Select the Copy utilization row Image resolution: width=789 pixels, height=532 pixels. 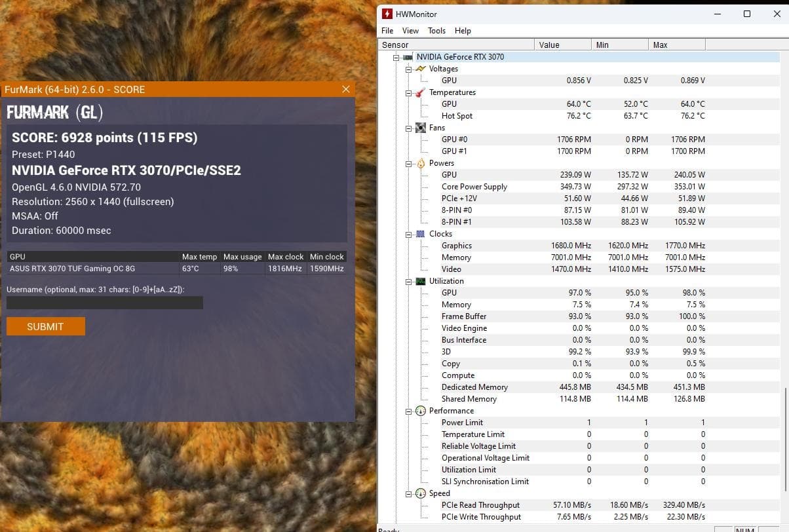pos(579,364)
